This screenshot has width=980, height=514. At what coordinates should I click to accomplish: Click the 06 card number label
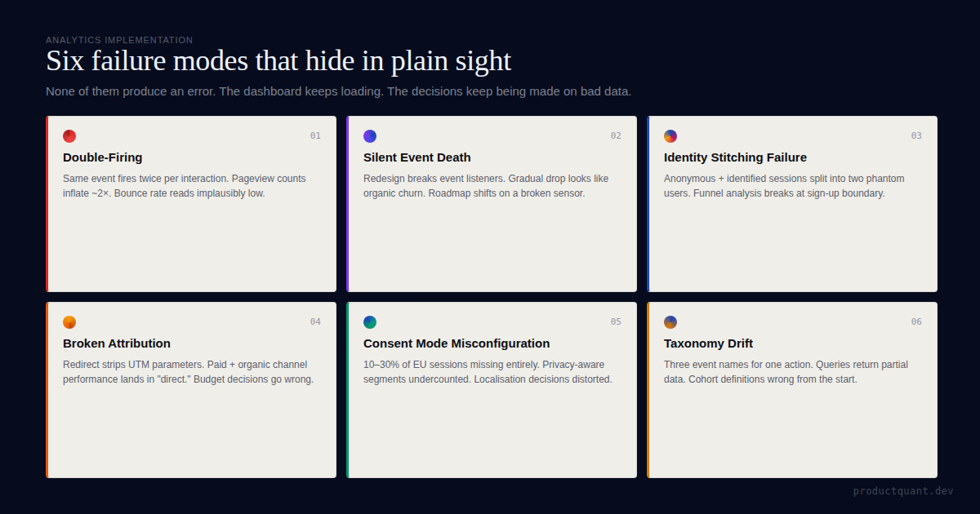(x=916, y=322)
